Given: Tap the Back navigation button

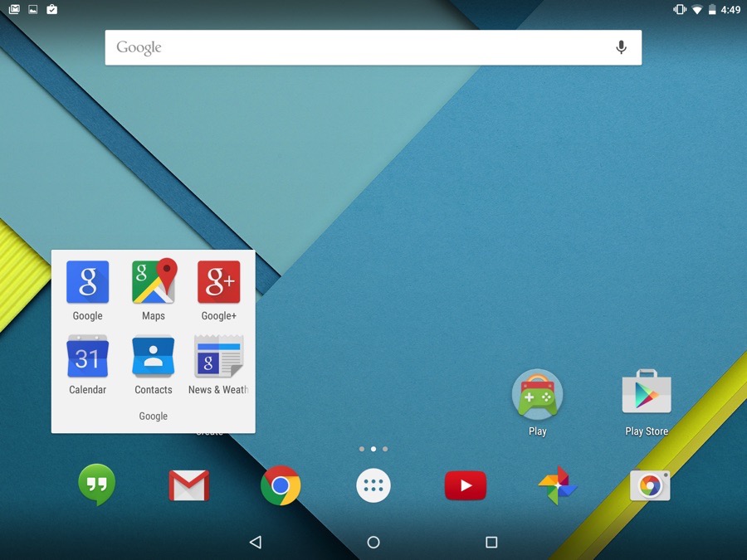Looking at the screenshot, I should tap(256, 542).
